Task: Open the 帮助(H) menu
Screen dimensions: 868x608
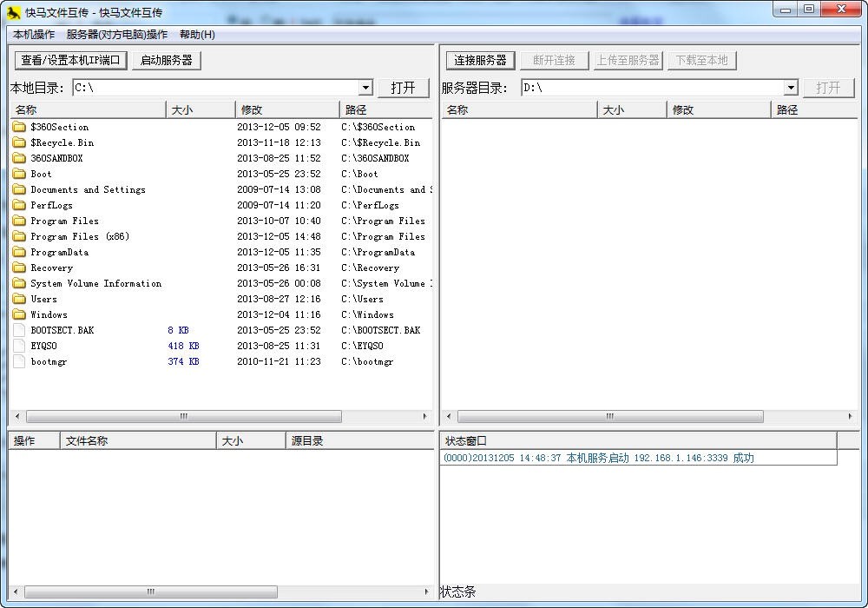Action: click(197, 35)
